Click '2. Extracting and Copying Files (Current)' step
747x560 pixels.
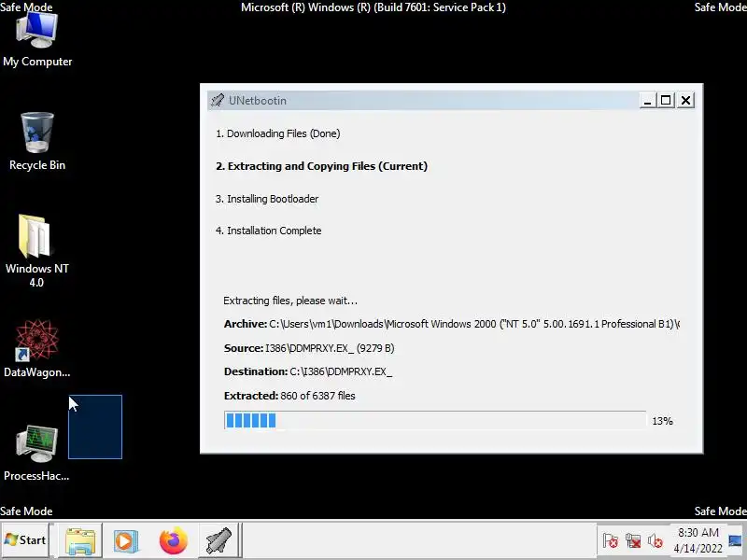[321, 166]
